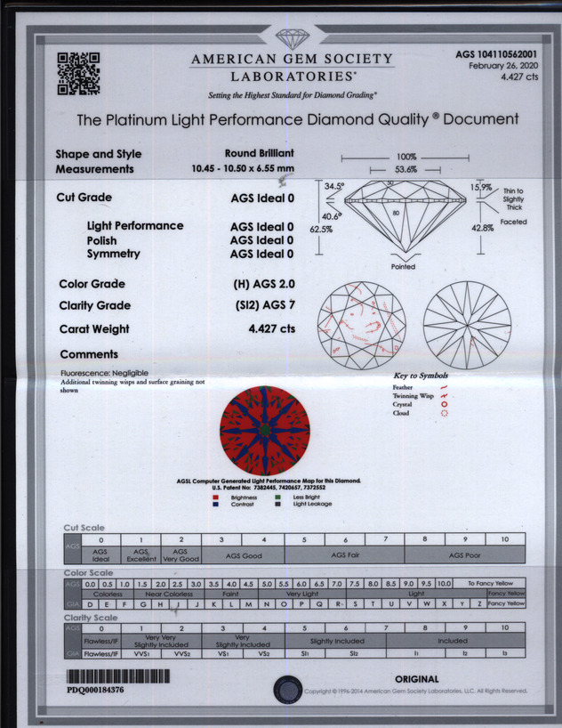
Task: Click the diamond logo above the laboratory name
Action: (x=291, y=39)
